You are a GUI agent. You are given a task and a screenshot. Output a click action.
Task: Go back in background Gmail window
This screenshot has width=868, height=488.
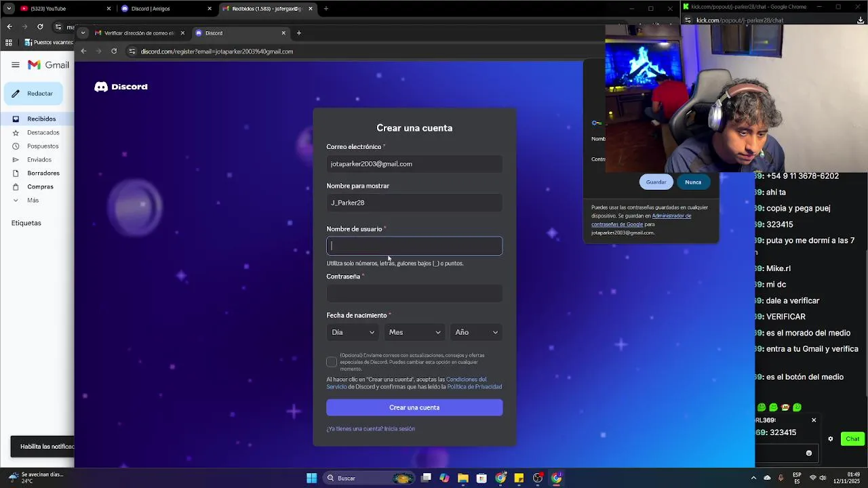point(9,26)
